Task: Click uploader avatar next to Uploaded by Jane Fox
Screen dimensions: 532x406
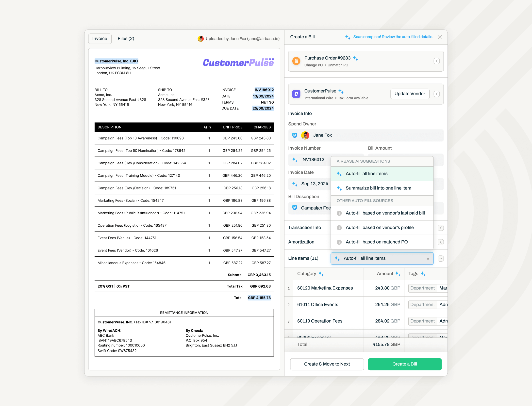Action: (x=201, y=39)
